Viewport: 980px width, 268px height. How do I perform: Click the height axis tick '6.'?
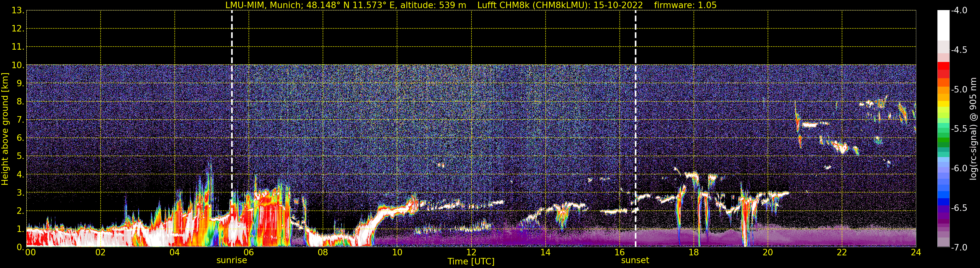tap(20, 138)
